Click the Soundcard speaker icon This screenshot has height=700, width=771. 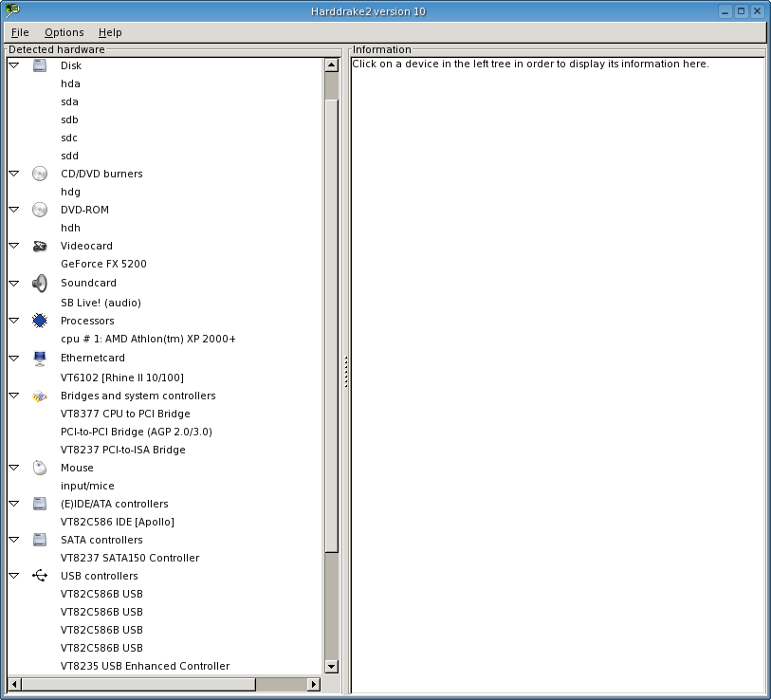point(39,284)
